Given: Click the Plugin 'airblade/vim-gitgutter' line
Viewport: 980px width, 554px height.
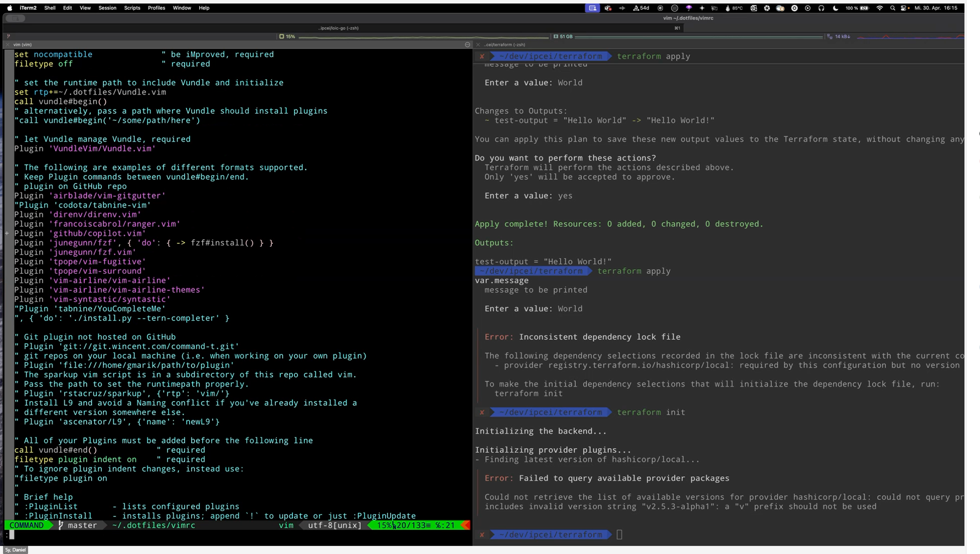Looking at the screenshot, I should 90,196.
